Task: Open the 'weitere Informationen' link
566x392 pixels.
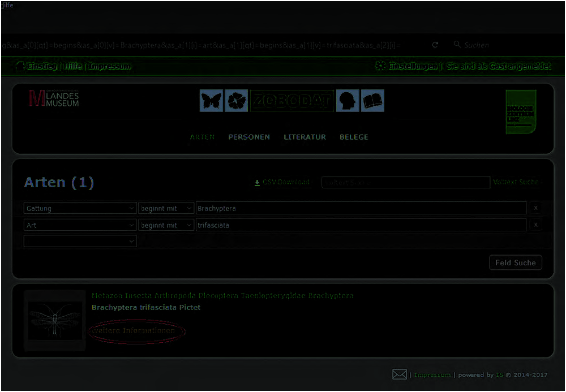Action: coord(136,330)
